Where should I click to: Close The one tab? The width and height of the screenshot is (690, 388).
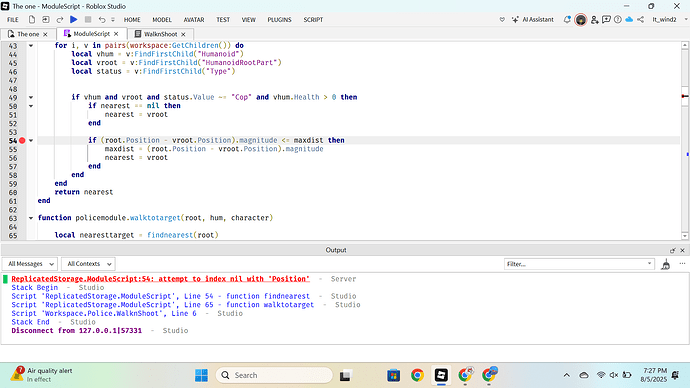45,34
